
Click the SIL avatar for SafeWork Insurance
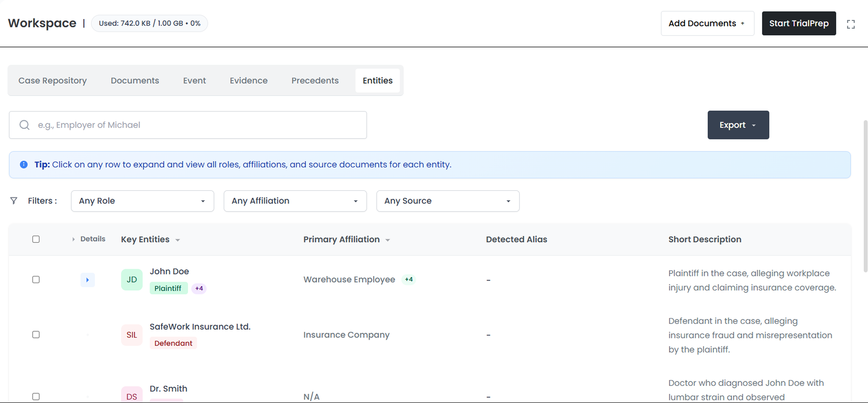[x=132, y=335]
